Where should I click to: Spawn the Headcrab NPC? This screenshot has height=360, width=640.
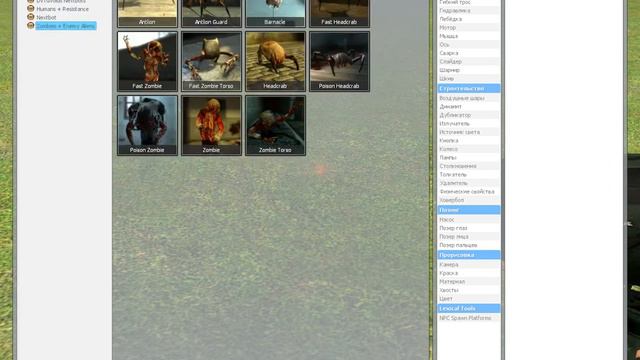click(275, 61)
